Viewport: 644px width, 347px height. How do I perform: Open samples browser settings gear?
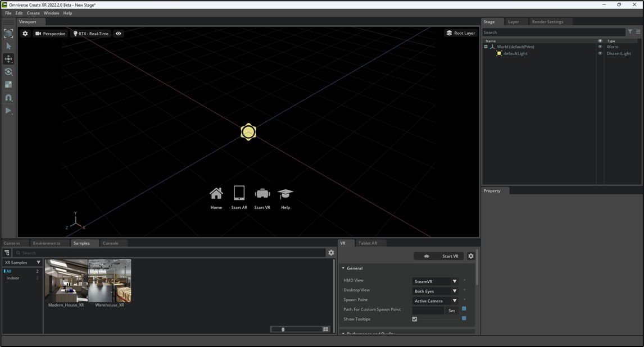click(331, 253)
